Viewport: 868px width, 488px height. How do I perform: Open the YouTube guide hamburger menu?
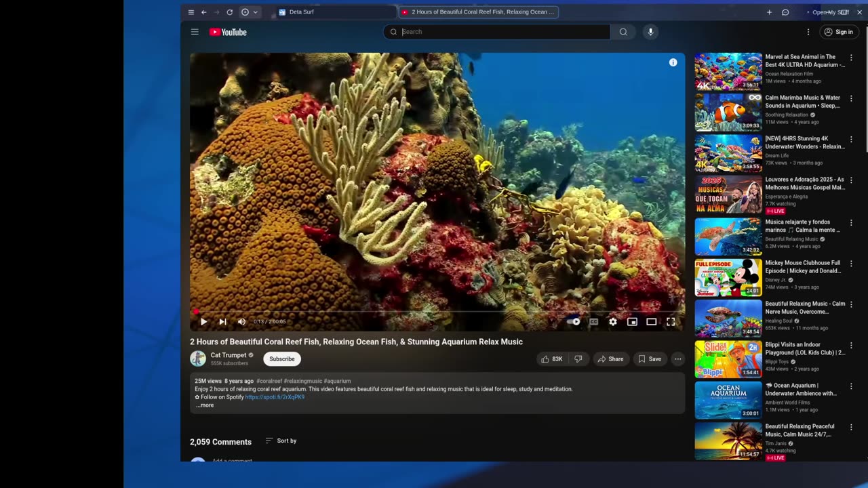195,32
